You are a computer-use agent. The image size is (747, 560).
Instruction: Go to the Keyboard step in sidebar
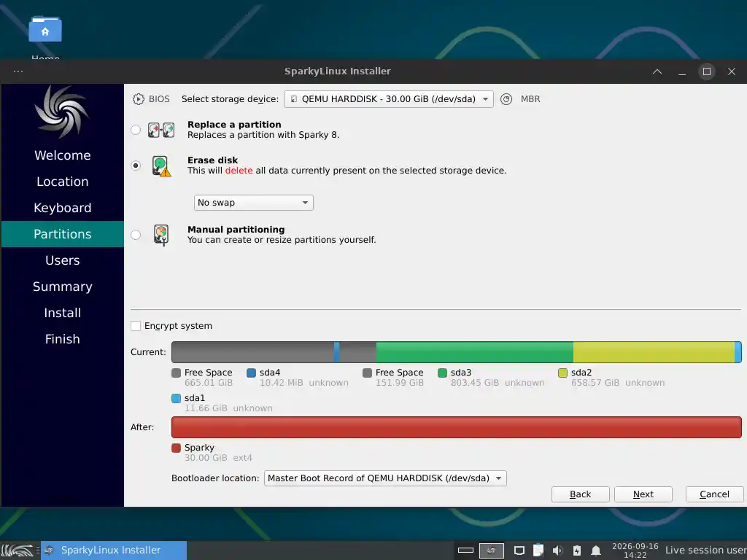(x=63, y=208)
